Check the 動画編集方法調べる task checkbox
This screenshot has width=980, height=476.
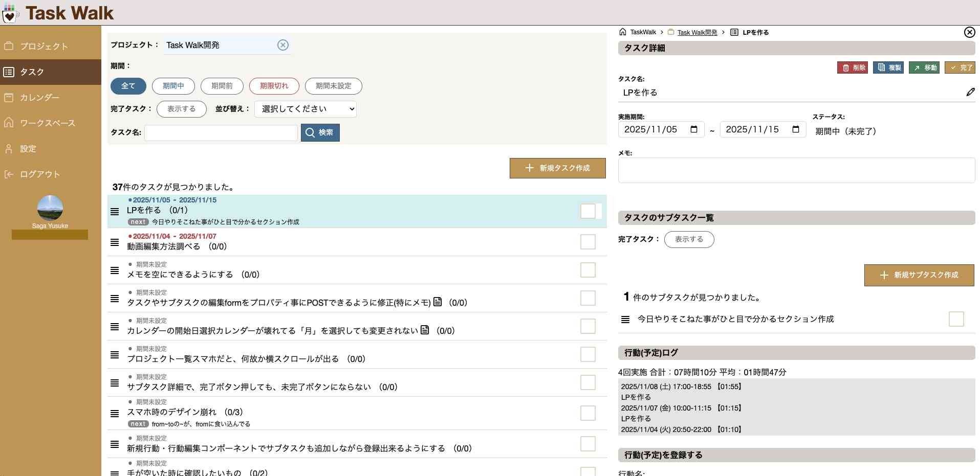tap(587, 241)
